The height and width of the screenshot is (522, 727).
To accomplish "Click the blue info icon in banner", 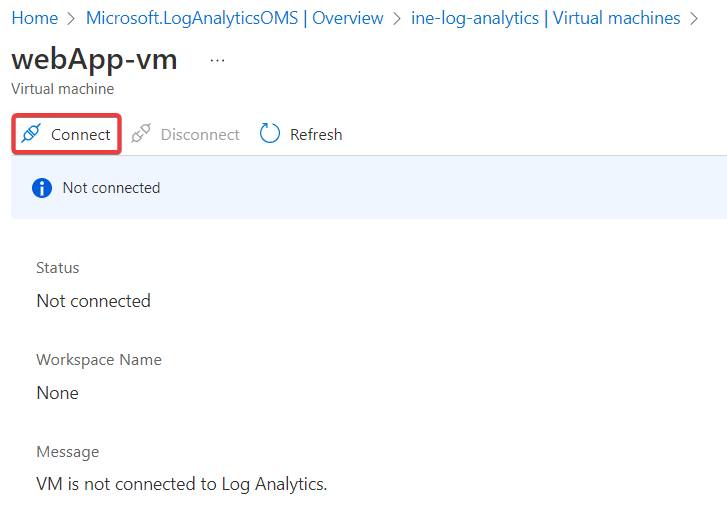I will point(42,188).
